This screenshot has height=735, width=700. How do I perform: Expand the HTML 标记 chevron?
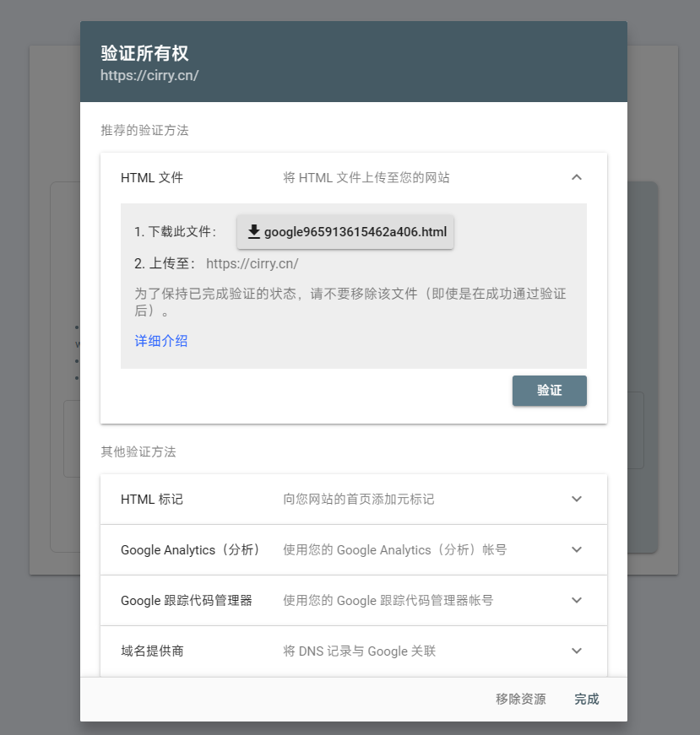click(x=577, y=499)
